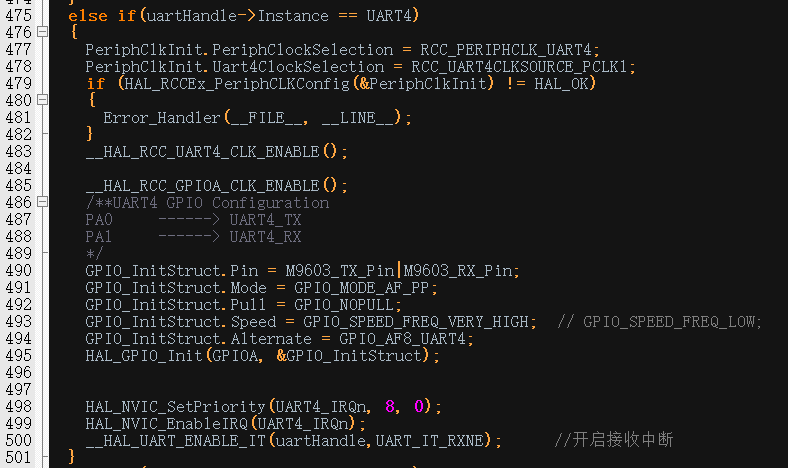Click the HAL_GPIO_Init function name
788x468 pixels.
pyautogui.click(x=144, y=355)
